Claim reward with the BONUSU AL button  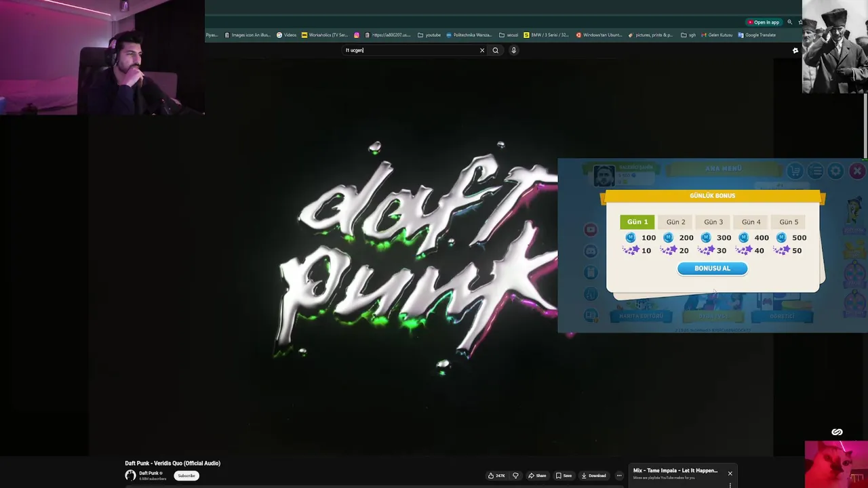coord(712,268)
